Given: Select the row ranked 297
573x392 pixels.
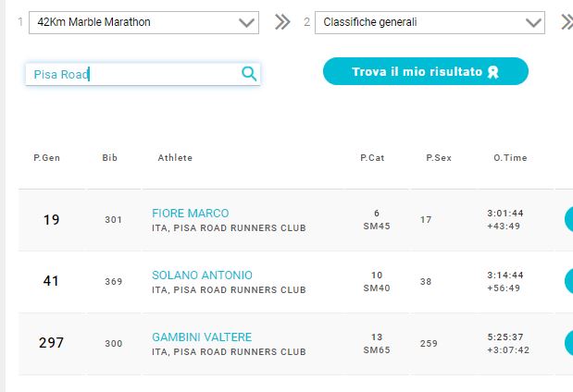Looking at the screenshot, I should click(x=286, y=344).
